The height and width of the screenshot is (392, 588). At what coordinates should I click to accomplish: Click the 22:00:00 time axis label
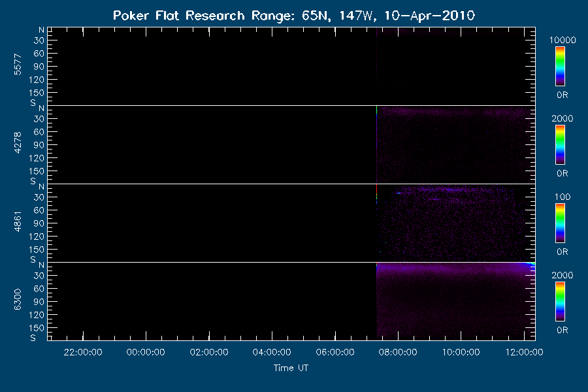click(x=83, y=352)
